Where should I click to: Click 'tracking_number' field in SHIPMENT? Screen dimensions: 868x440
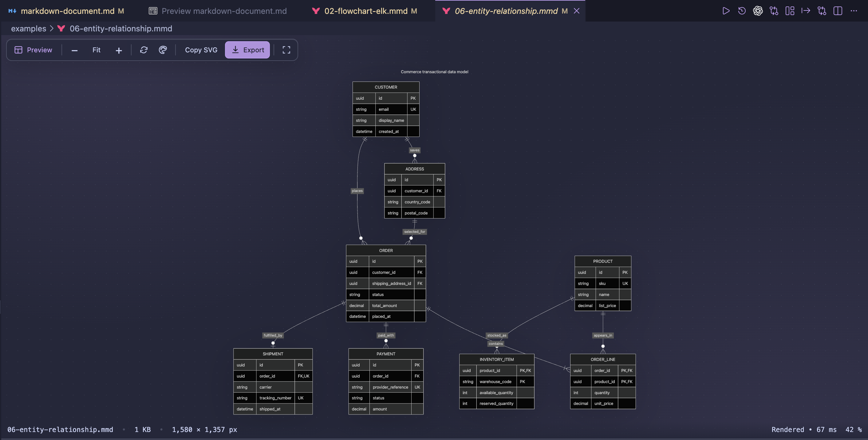(275, 398)
